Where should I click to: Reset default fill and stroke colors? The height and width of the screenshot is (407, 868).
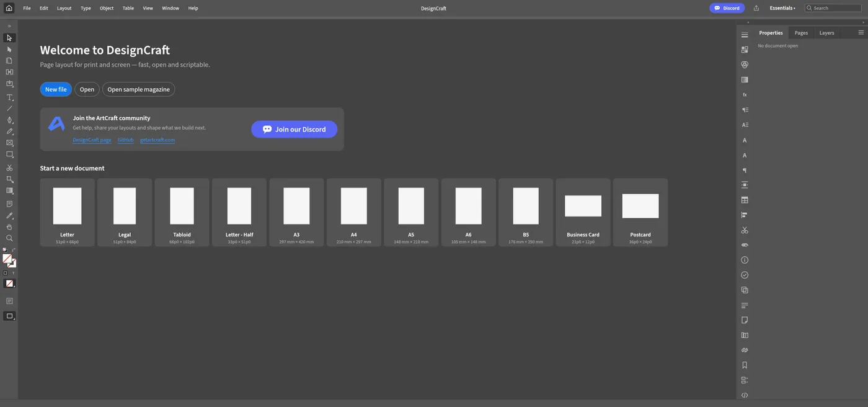5,250
